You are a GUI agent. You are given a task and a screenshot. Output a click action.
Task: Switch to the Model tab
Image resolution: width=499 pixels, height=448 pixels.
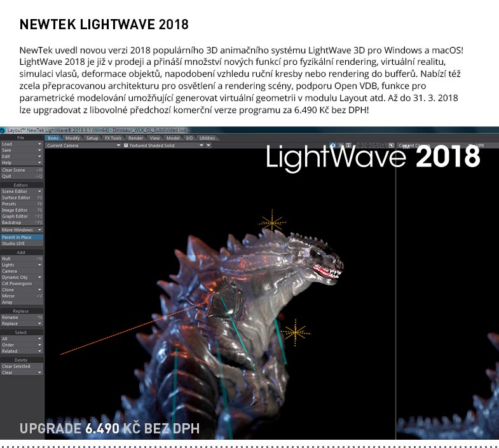(x=173, y=138)
